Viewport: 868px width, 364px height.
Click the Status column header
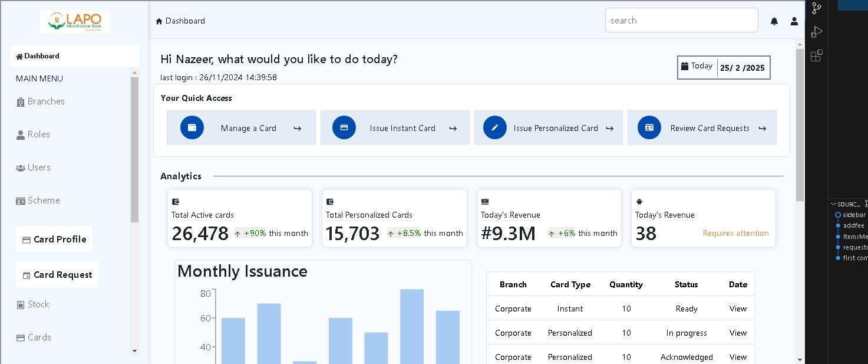coord(686,284)
